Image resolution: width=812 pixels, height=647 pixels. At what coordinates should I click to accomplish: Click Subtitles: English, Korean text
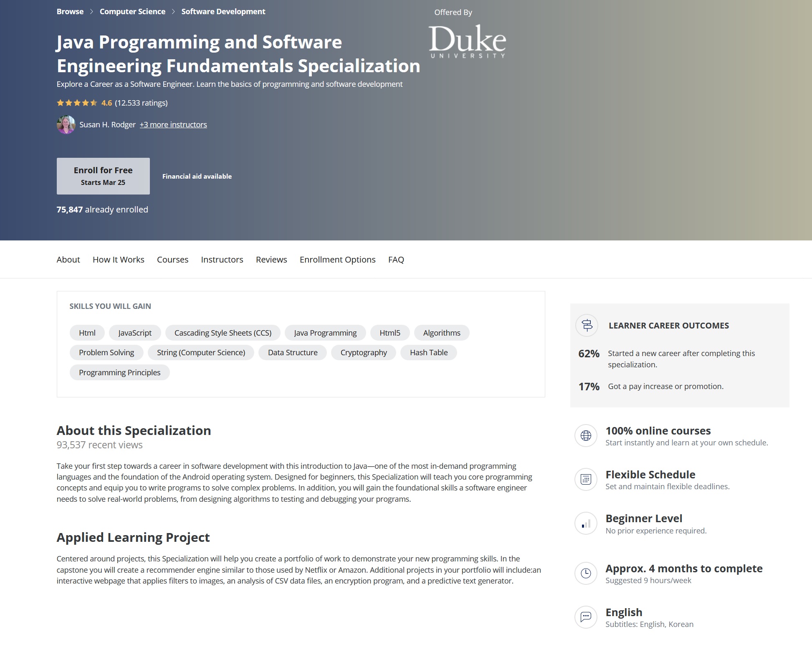pyautogui.click(x=649, y=624)
